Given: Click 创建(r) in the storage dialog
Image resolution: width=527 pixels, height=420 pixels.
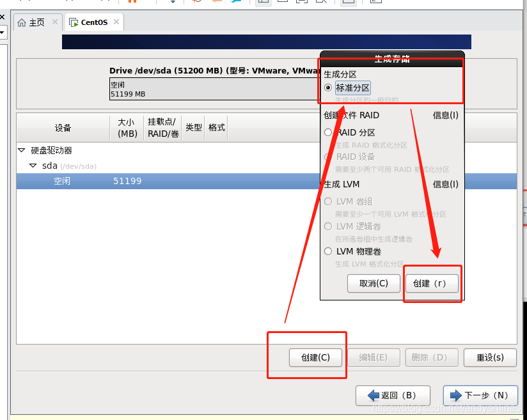Looking at the screenshot, I should (432, 284).
